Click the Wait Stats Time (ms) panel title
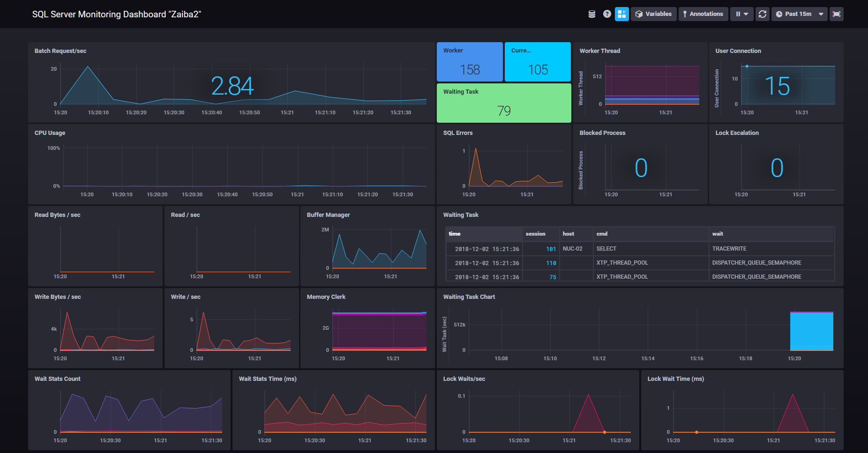 pyautogui.click(x=268, y=379)
